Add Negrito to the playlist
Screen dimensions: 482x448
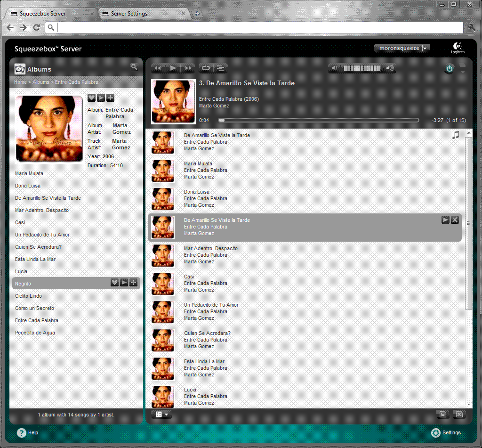tap(133, 283)
